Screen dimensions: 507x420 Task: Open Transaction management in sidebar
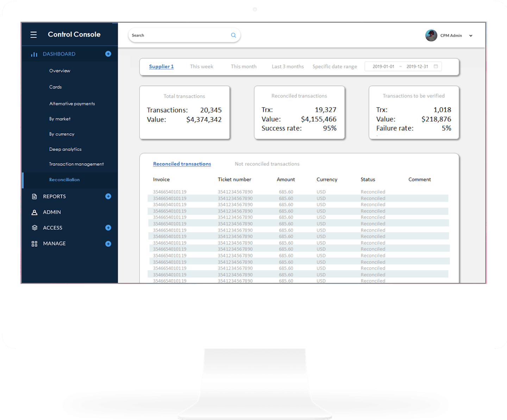tap(76, 164)
